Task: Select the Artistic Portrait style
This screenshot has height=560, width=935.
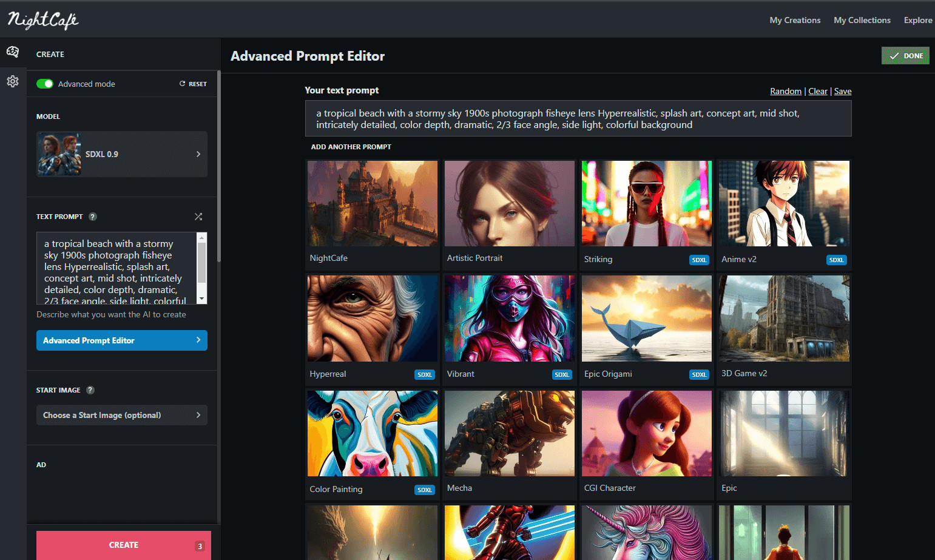Action: [x=510, y=203]
